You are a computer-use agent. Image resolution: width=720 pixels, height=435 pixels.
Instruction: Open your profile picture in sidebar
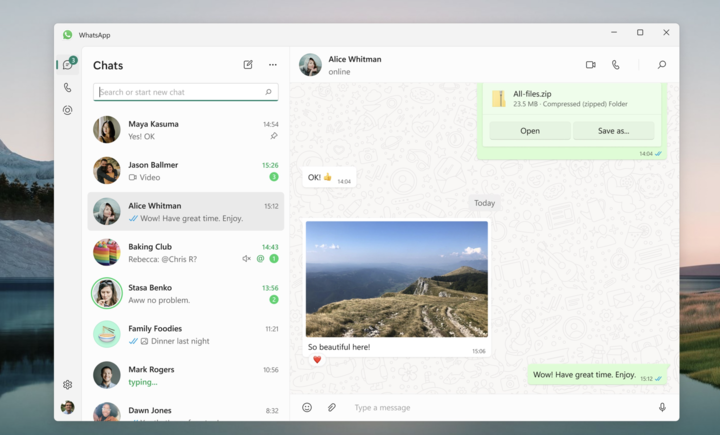[68, 407]
